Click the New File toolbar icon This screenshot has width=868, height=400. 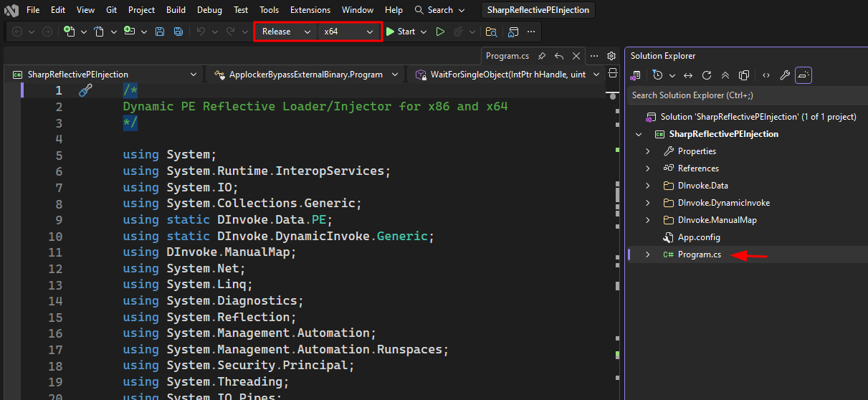tap(100, 32)
